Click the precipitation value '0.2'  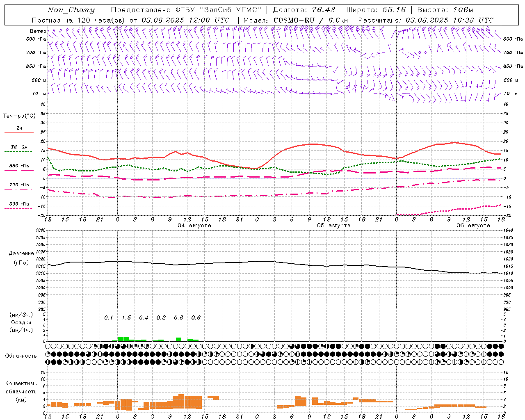pos(161,317)
